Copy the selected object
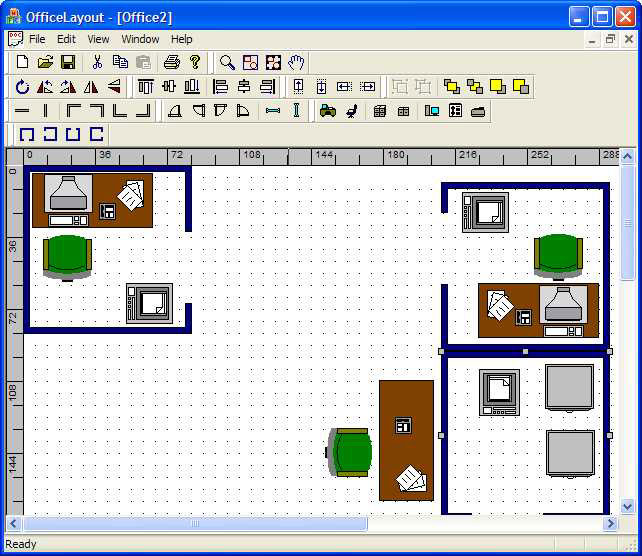The width and height of the screenshot is (642, 556). pos(120,62)
